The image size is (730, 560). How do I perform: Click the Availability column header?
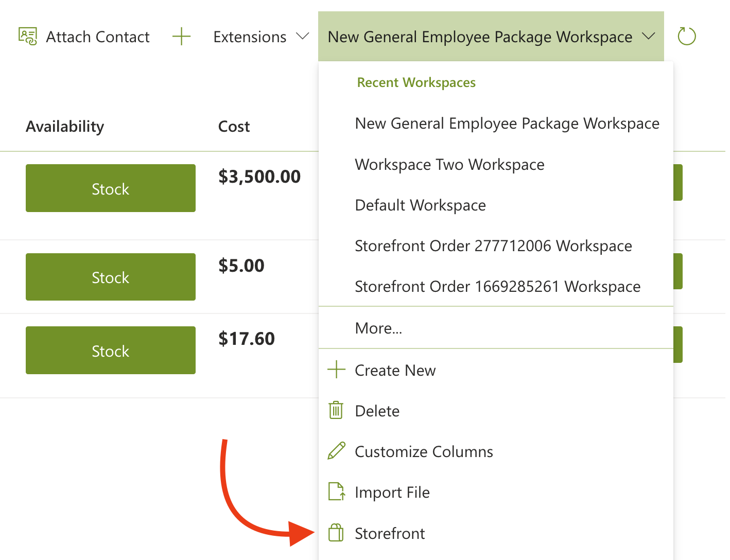point(65,126)
